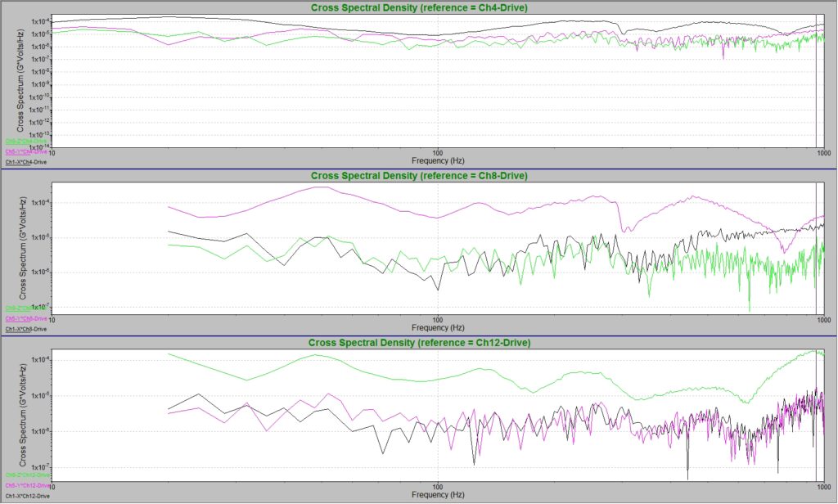This screenshot has width=838, height=504.
Task: Select the magenta Ch5-Y*Ch12-Drive legend label
Action: click(x=27, y=485)
